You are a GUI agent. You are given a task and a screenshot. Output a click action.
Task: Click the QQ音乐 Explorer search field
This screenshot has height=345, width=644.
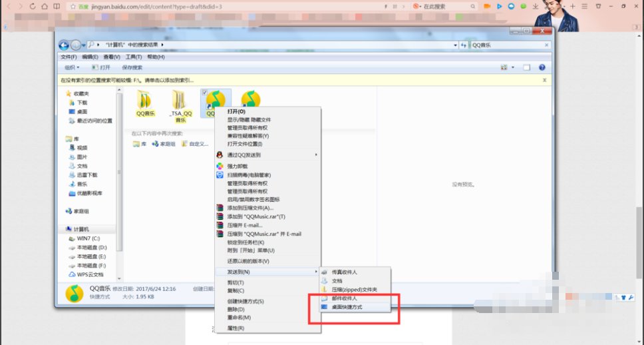coord(507,45)
